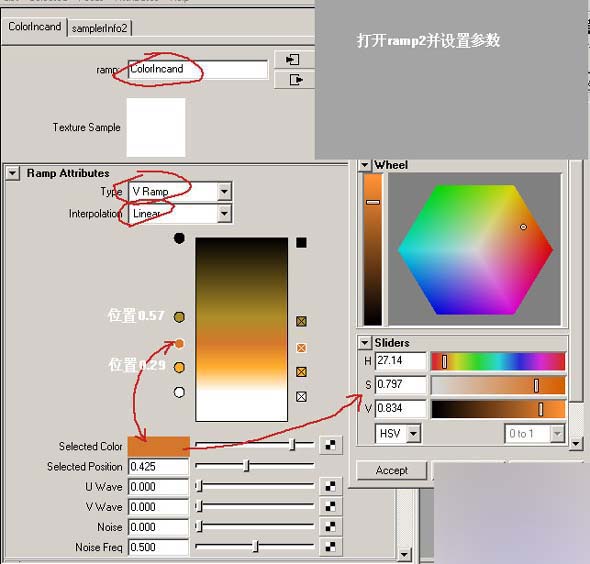
Task: Click the color chooser scroll down arrow
Action: tap(576, 444)
